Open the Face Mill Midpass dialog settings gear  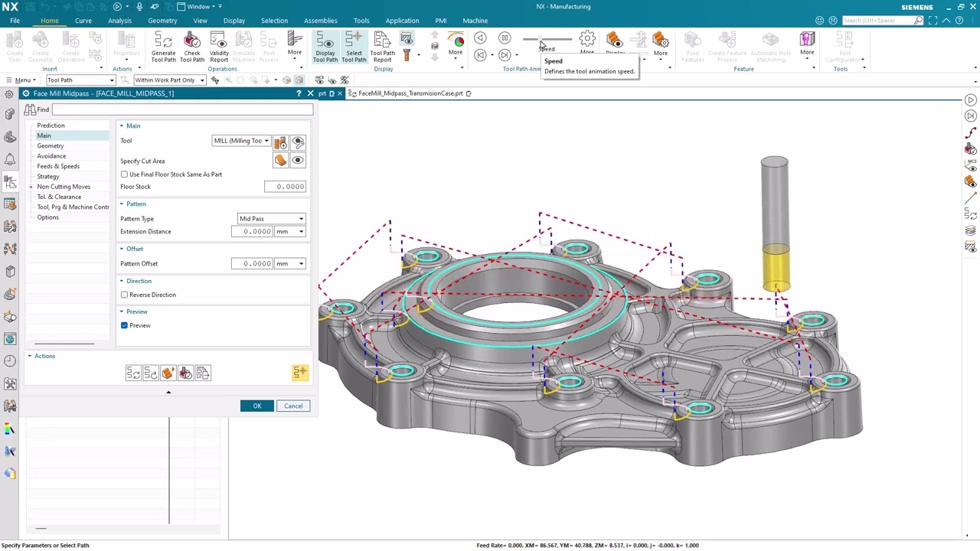click(26, 93)
